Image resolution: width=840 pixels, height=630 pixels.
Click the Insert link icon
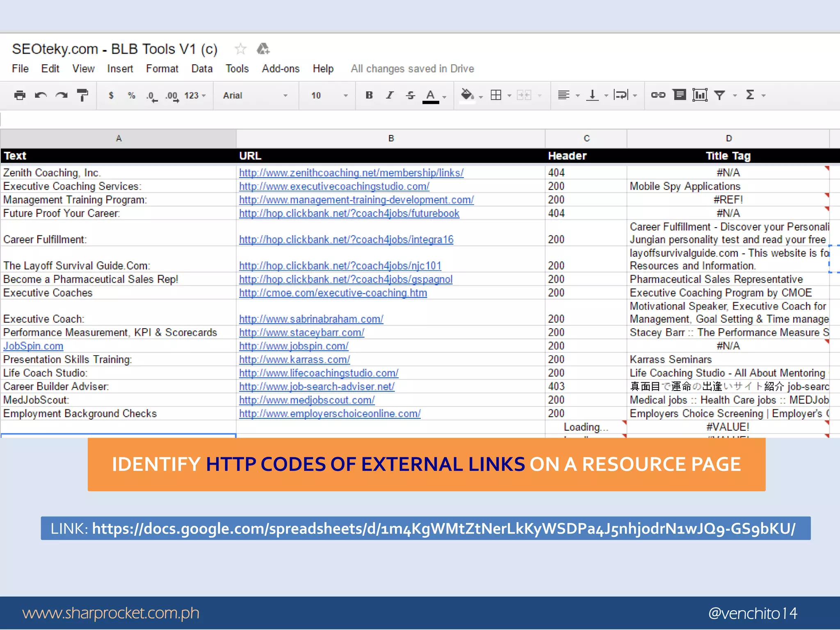click(658, 95)
